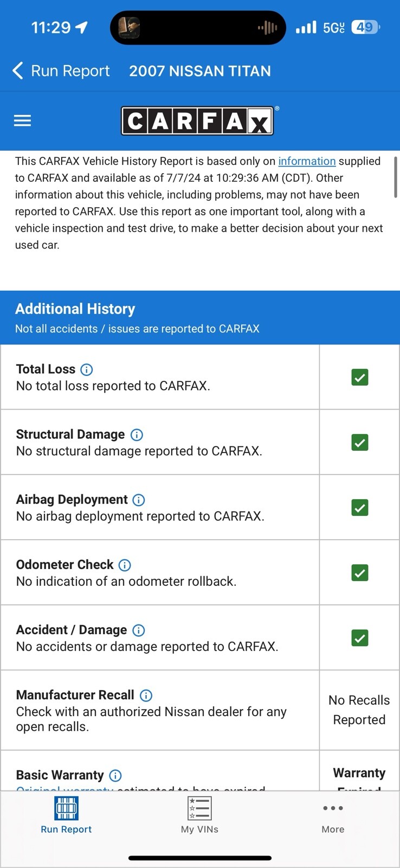Tap the Dynamic Island album thumbnail
Viewport: 400px width, 868px height.
(x=129, y=27)
